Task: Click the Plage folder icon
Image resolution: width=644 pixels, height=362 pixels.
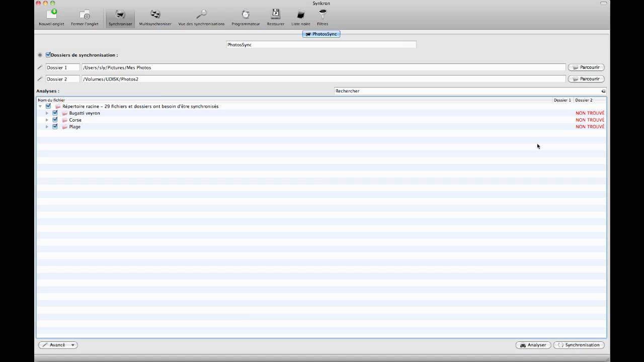Action: tap(64, 127)
